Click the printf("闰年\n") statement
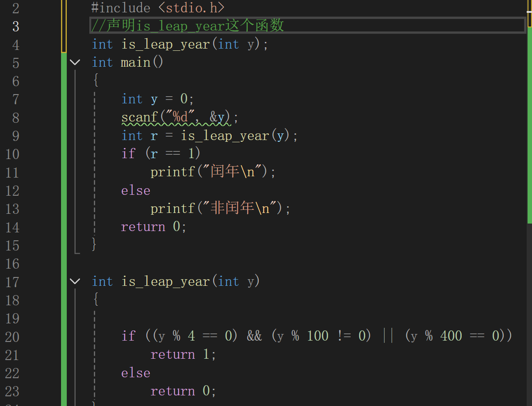Image resolution: width=532 pixels, height=406 pixels. [213, 172]
